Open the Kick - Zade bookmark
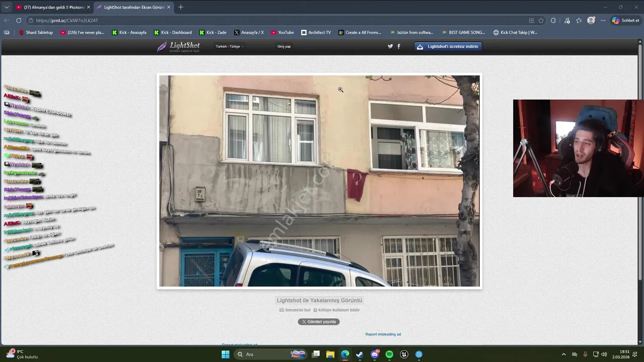The image size is (644, 362). click(213, 33)
